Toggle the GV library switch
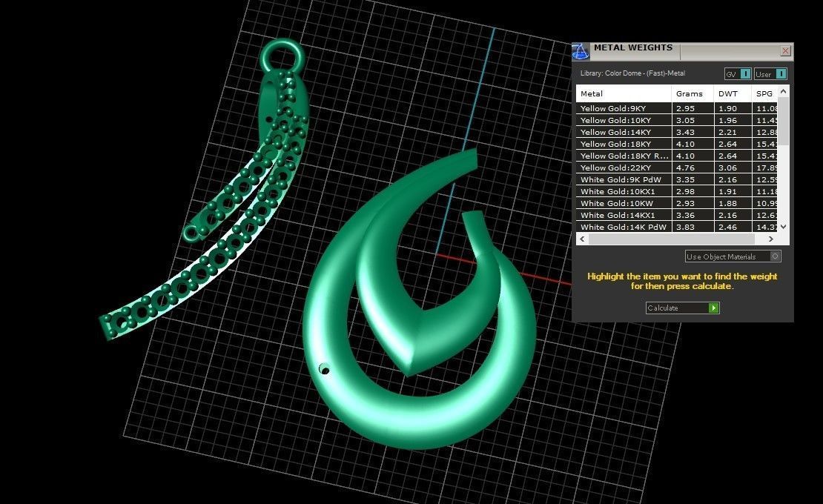The image size is (823, 504). [x=738, y=74]
